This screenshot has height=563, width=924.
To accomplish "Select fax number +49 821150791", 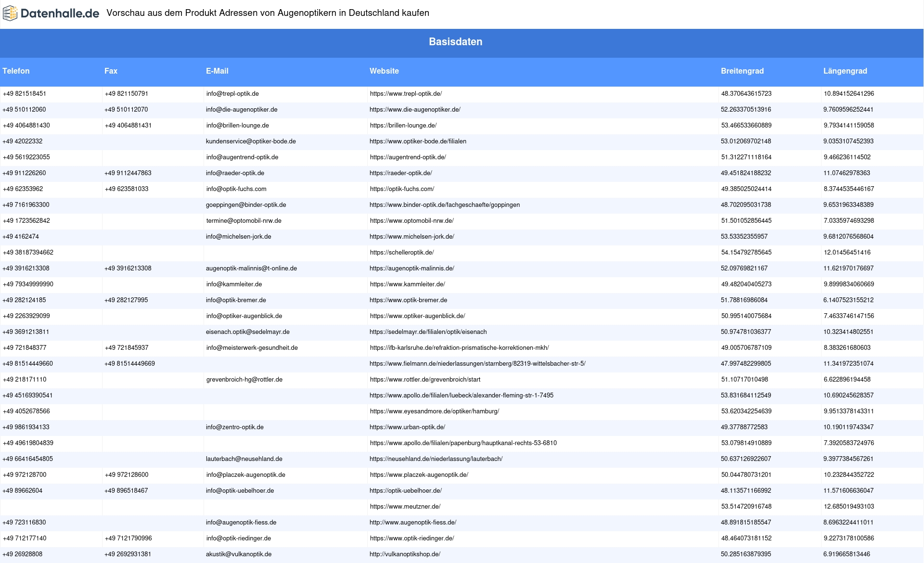I will [127, 94].
